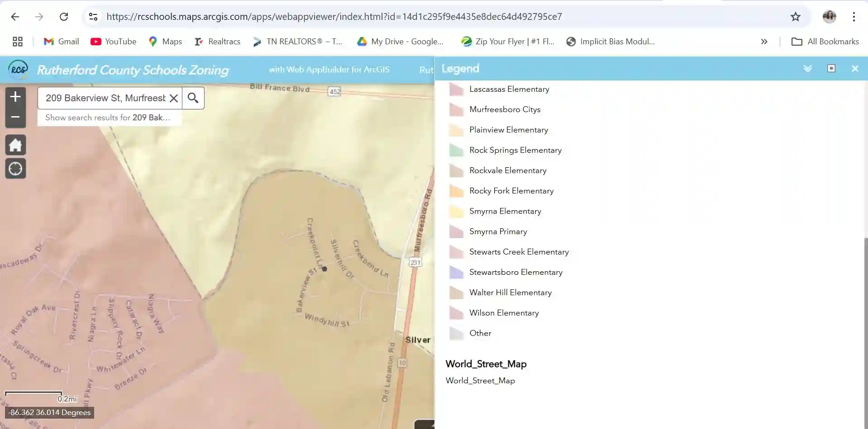
Task: Collapse the Legend panel
Action: click(808, 68)
